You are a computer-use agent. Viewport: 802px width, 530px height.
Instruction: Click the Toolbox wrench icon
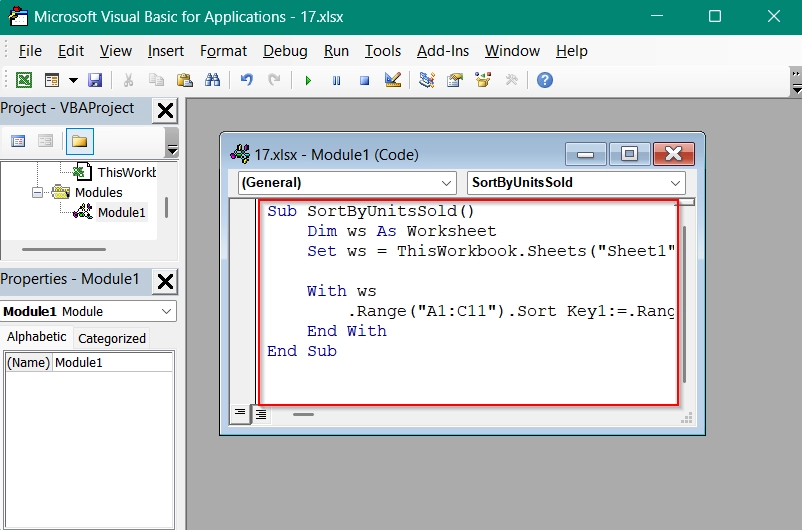(511, 80)
